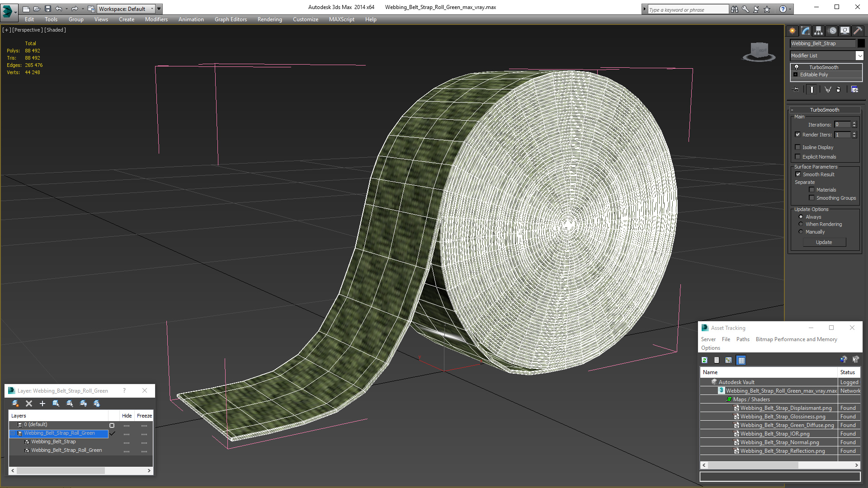Click the binoculars search icon in InfoCenter

coord(735,9)
